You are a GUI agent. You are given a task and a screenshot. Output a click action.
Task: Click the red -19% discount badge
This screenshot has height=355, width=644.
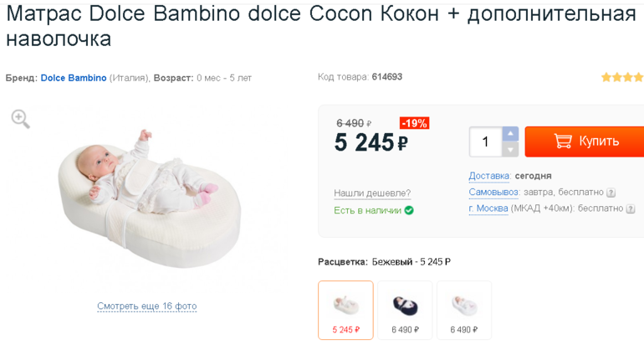click(x=414, y=123)
